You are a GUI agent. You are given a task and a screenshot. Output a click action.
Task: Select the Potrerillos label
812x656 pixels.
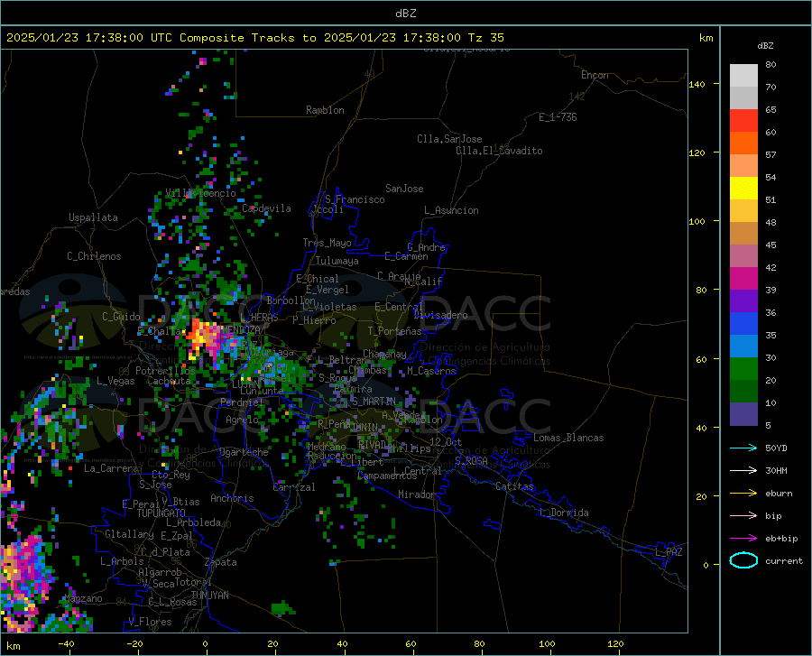click(x=165, y=371)
